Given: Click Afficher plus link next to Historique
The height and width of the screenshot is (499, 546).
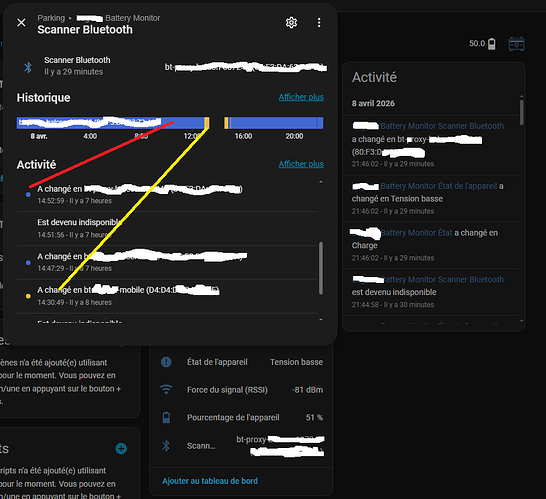Looking at the screenshot, I should (x=301, y=97).
